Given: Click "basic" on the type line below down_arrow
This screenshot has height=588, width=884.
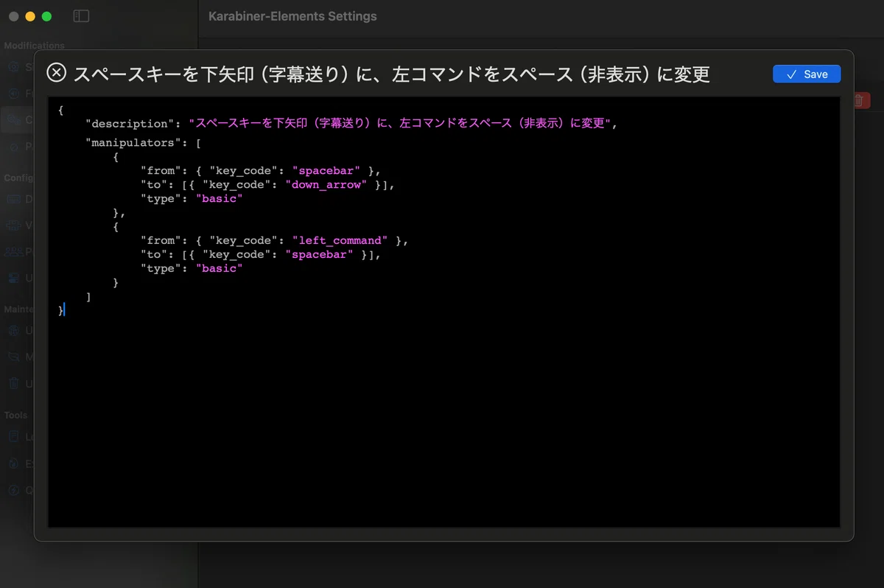Looking at the screenshot, I should 219,198.
